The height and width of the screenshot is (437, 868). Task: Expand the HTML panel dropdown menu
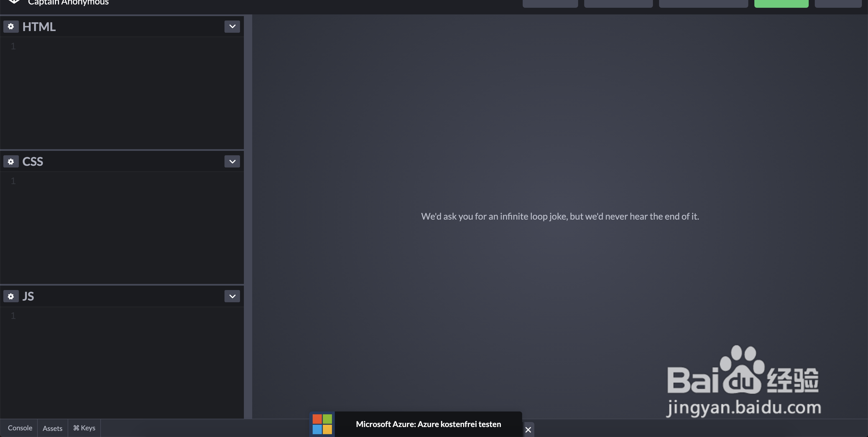(x=232, y=26)
